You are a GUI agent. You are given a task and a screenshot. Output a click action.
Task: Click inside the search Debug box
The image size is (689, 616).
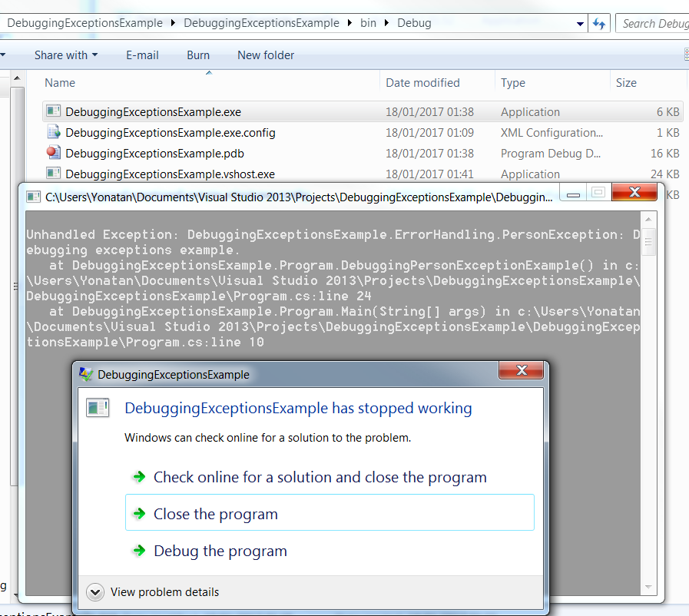coord(661,23)
